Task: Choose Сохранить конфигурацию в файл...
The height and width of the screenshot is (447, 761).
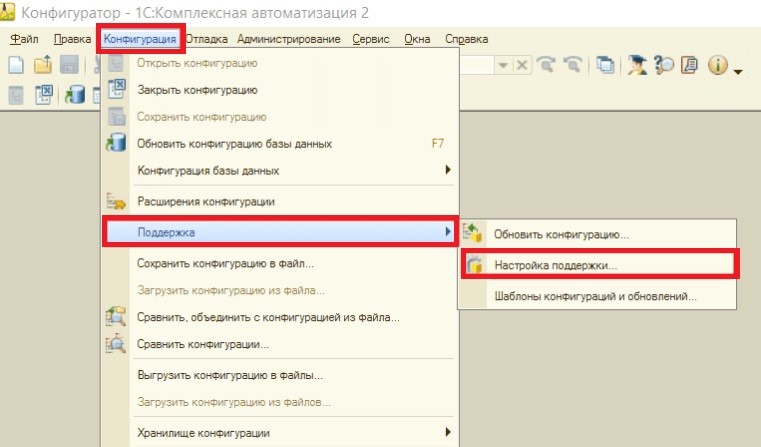Action: (280, 264)
